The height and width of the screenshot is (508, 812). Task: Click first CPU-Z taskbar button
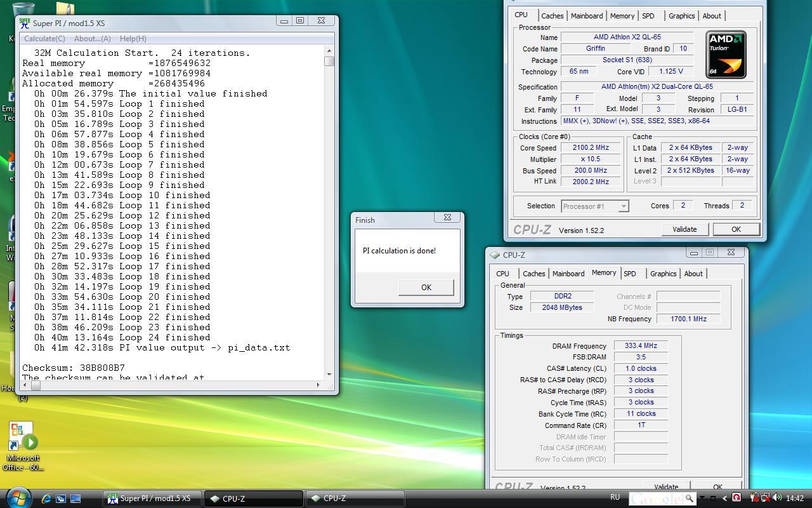[x=255, y=498]
